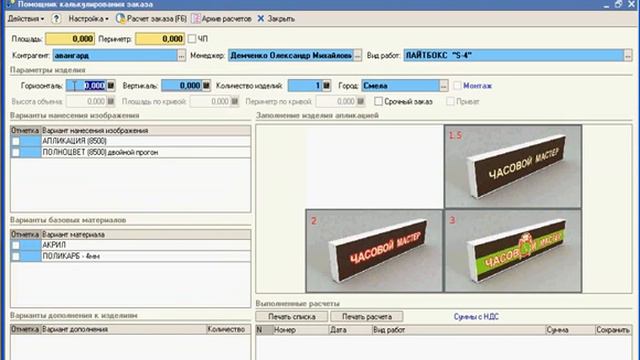Viewport: 640px width, 360px height.
Task: Click the Вариант материала column header
Action: click(146, 235)
